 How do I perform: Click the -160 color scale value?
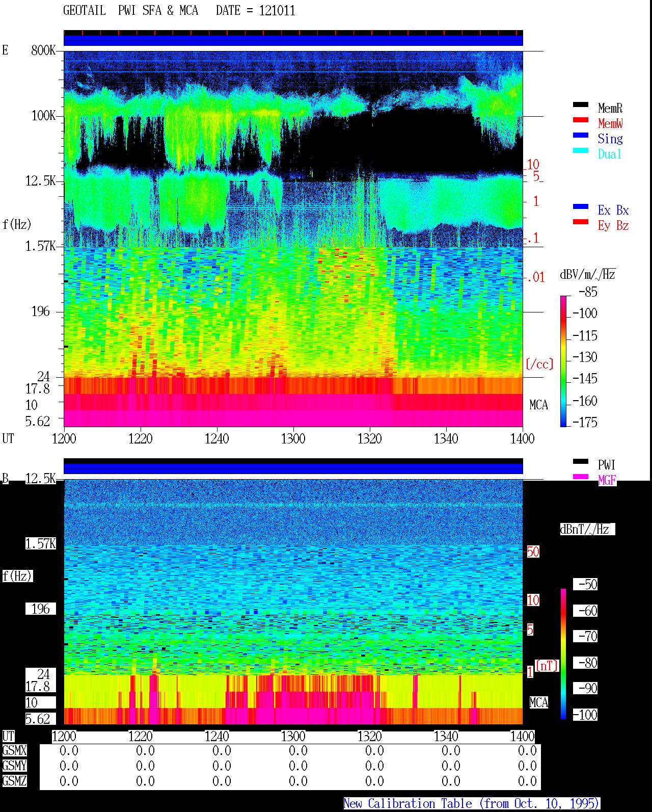click(585, 401)
